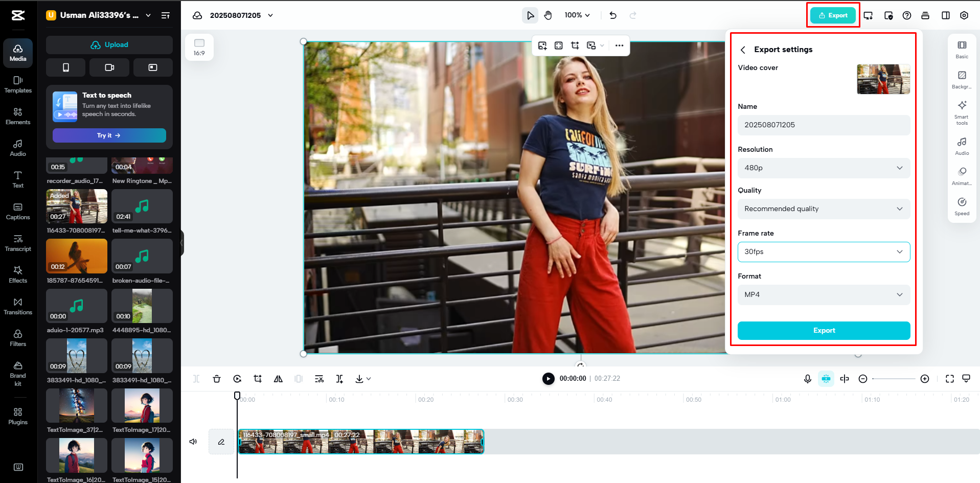Screen dimensions: 980x483
Task: Expand the Frame rate dropdown set to 30fps
Action: 823,251
